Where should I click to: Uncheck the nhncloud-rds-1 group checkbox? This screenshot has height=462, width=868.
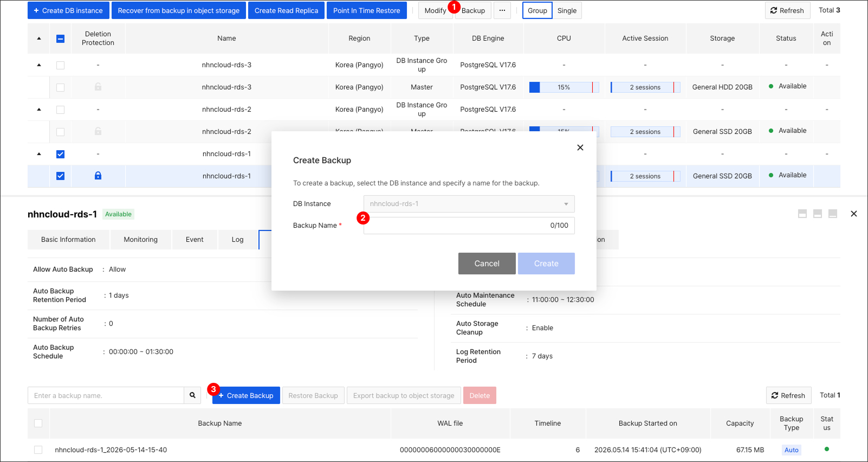[x=60, y=154]
